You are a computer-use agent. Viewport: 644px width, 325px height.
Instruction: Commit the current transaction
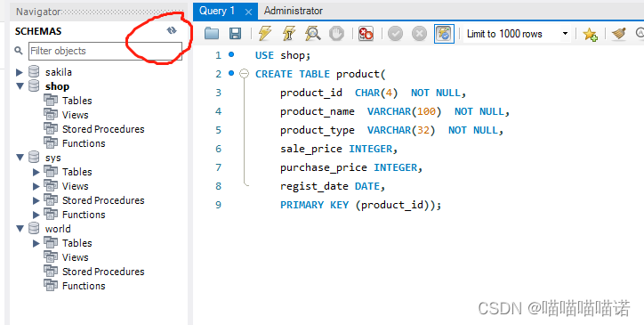pyautogui.click(x=395, y=33)
